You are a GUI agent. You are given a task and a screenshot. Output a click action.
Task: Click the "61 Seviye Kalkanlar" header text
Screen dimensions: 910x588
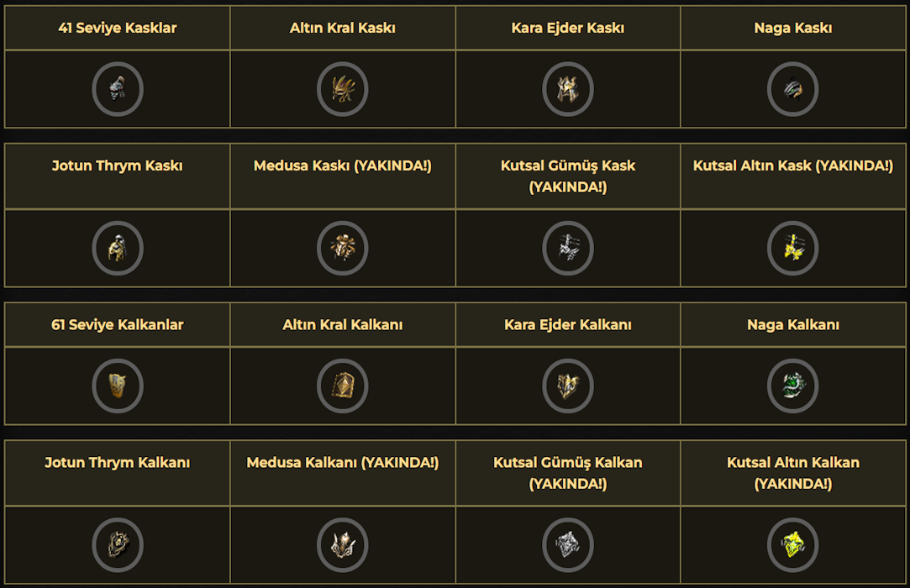(x=118, y=325)
